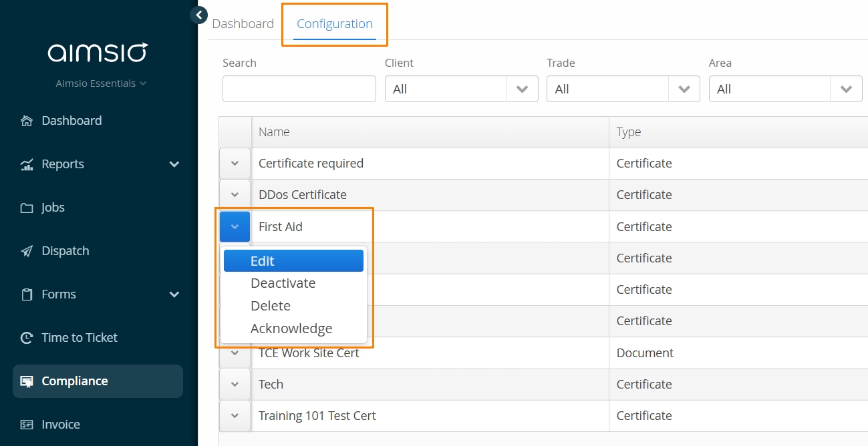Choose Edit in the context menu
Viewport: 868px width, 446px height.
[293, 261]
